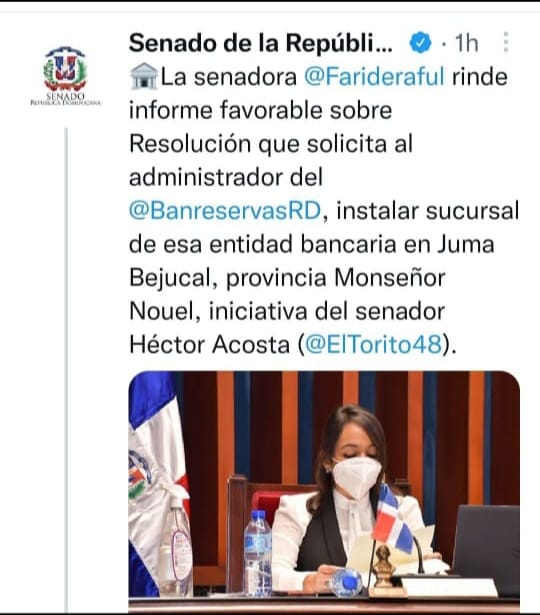Click the classical building emoji
The image size is (540, 615).
[x=144, y=76]
